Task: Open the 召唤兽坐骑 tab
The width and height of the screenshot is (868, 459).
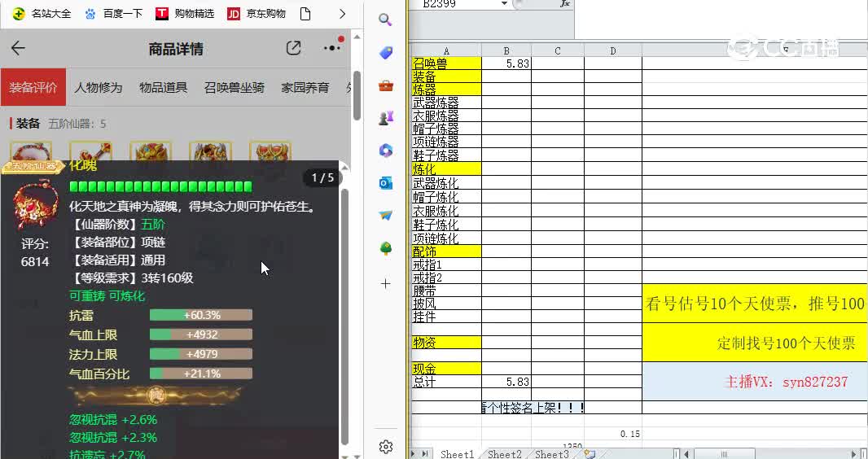Action: click(x=235, y=87)
